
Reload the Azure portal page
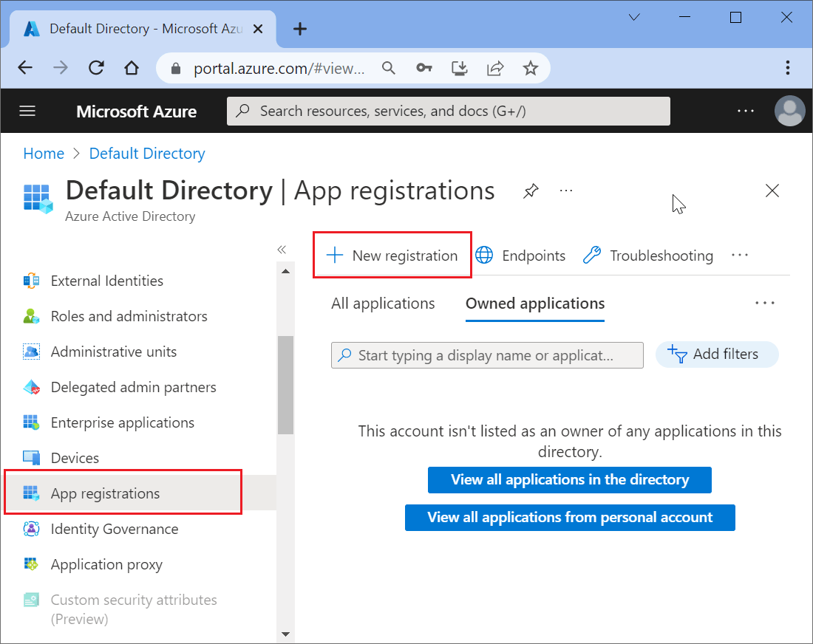[x=96, y=69]
